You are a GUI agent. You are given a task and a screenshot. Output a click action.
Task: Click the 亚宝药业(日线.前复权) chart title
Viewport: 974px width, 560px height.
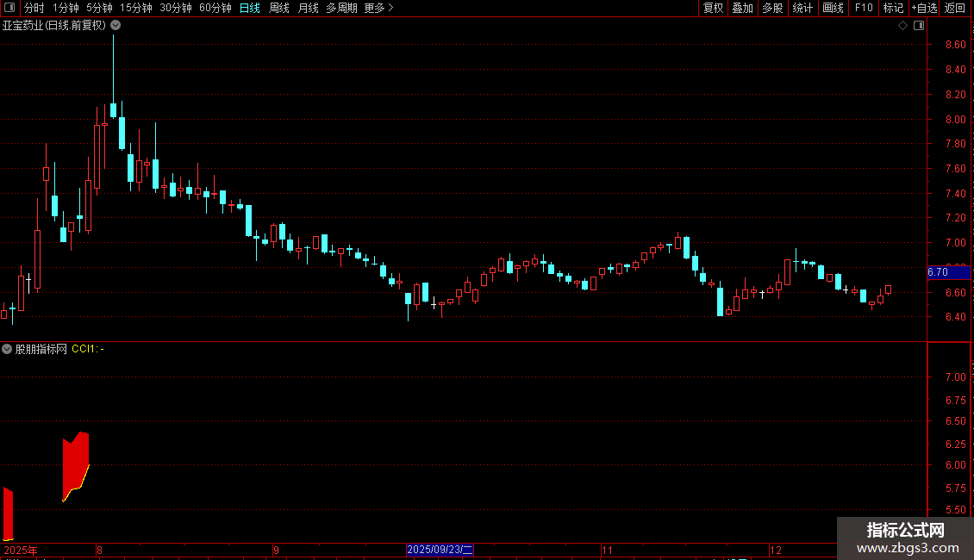(54, 26)
